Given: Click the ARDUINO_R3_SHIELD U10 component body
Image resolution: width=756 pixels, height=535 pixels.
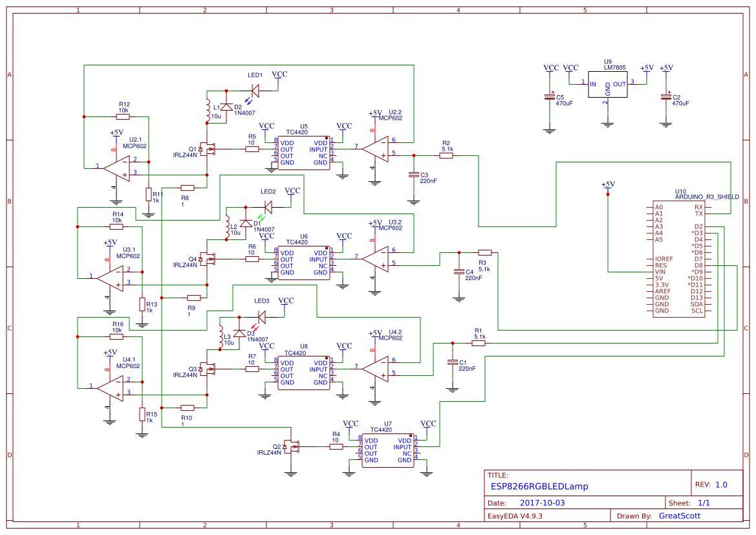Looking at the screenshot, I should pos(679,259).
